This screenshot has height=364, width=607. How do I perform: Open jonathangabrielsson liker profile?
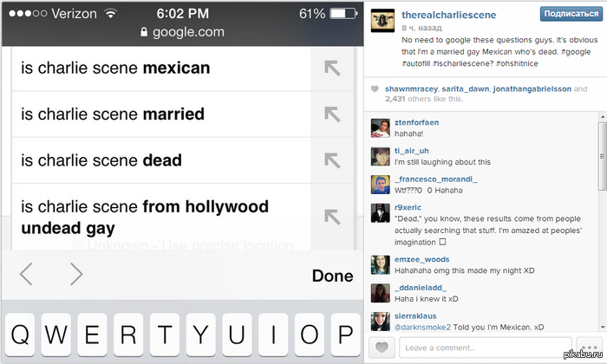click(x=532, y=89)
